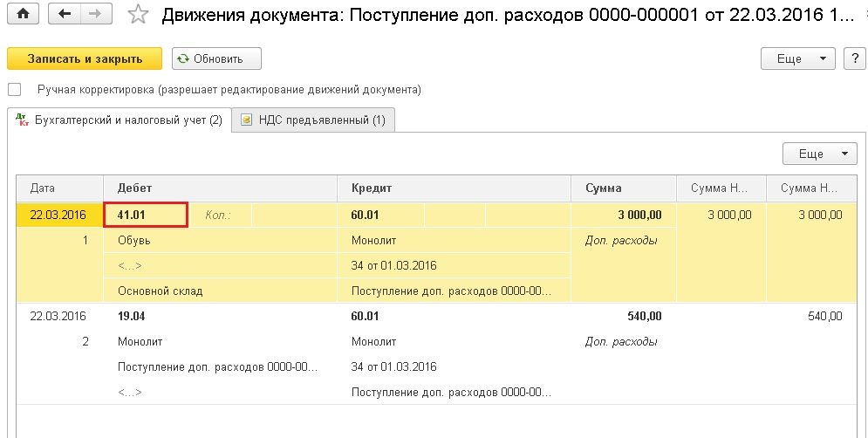Click the Записать и закрыть button
This screenshot has height=438, width=868.
pos(85,58)
